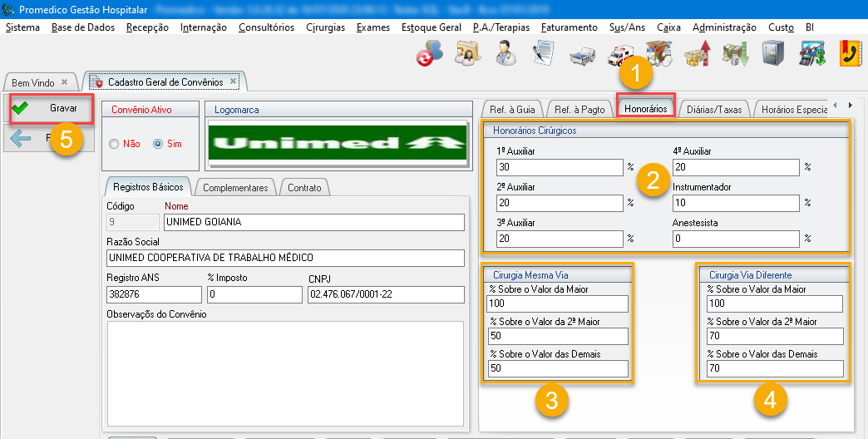The width and height of the screenshot is (868, 439).
Task: Open the Faturamento menu
Action: click(x=569, y=27)
